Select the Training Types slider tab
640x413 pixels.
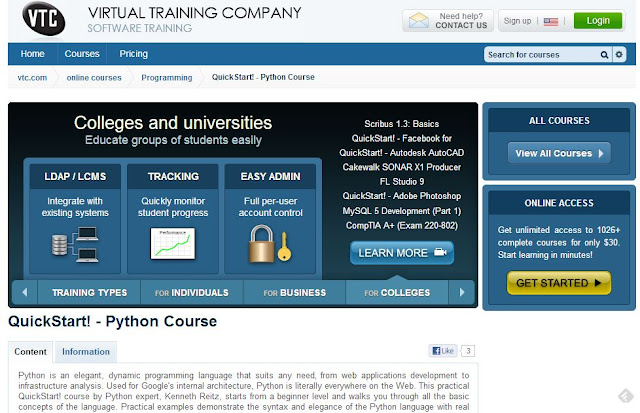(89, 293)
